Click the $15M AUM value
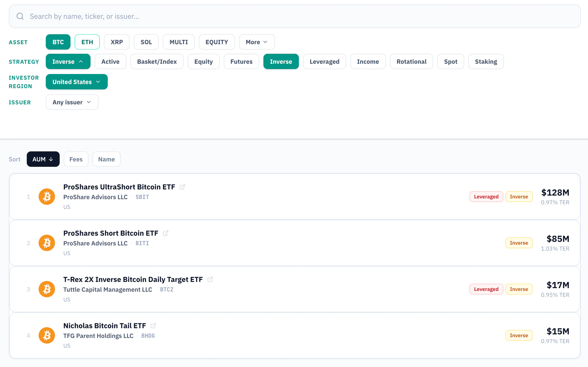The width and height of the screenshot is (588, 367). (558, 331)
